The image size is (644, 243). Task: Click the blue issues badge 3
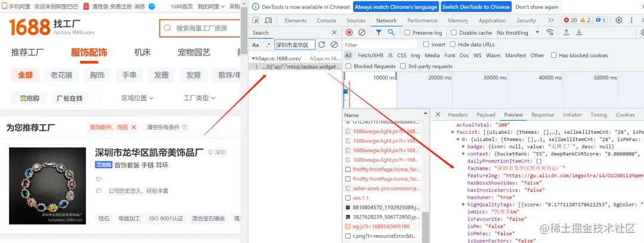(600, 20)
